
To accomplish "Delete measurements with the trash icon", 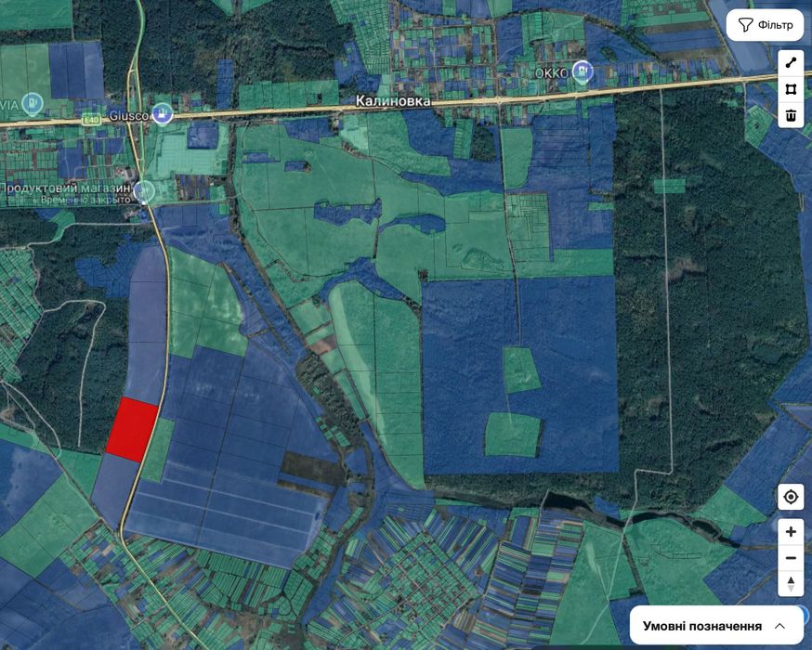I will 791,115.
